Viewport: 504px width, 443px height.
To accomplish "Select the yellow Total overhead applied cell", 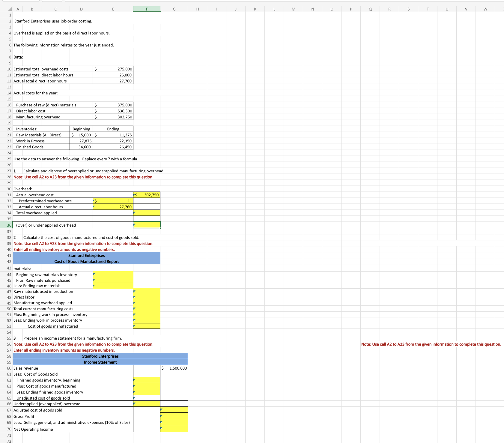I will tap(147, 213).
